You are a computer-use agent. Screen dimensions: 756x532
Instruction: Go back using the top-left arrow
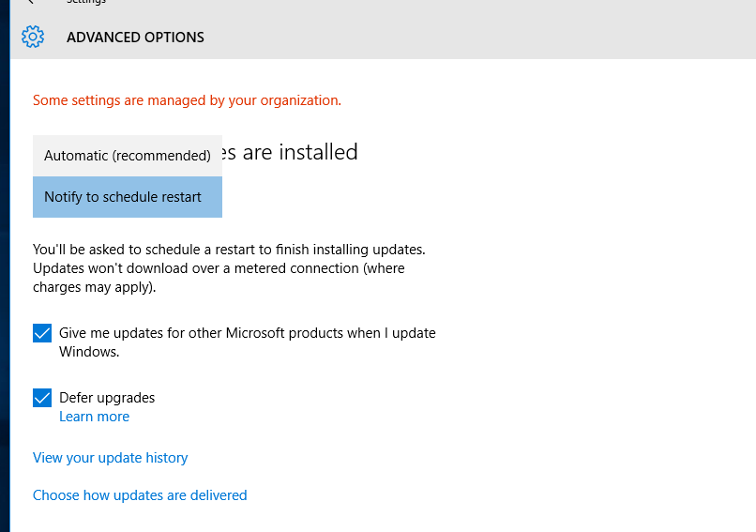pos(30,2)
